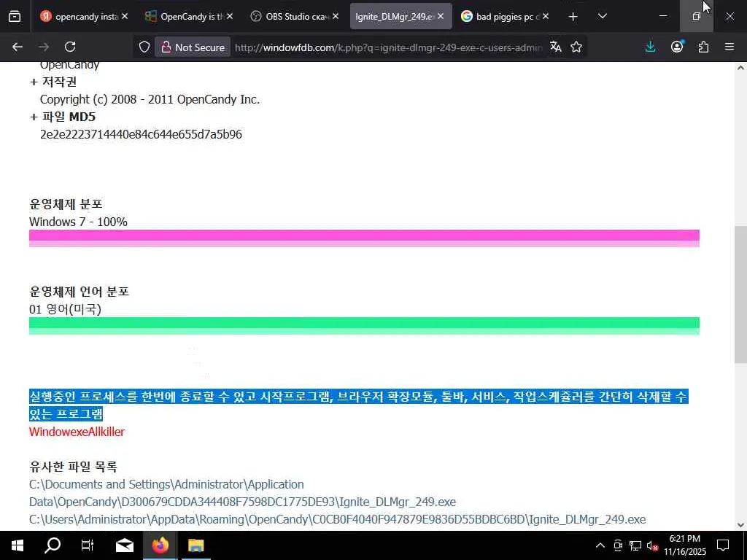Close the opencandy insta tab
This screenshot has height=560, width=747.
125,16
